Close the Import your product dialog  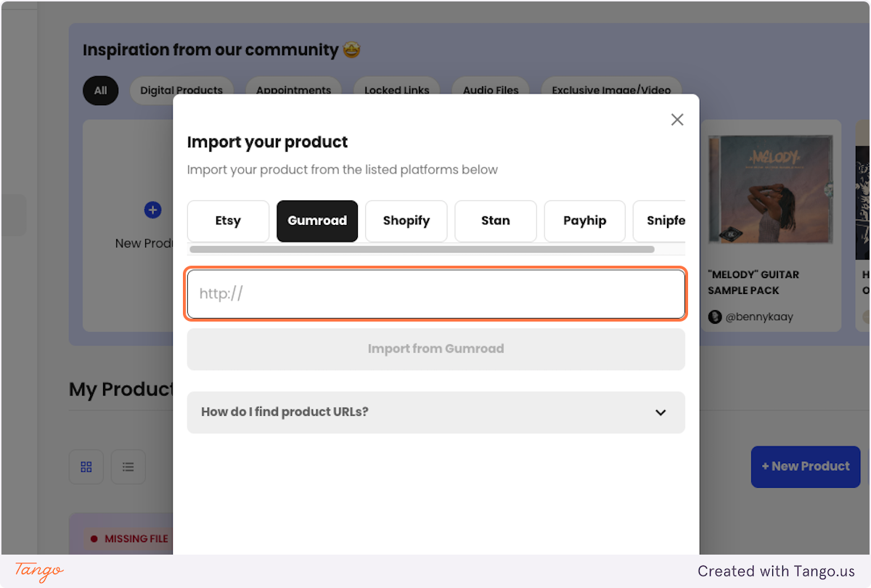(677, 120)
